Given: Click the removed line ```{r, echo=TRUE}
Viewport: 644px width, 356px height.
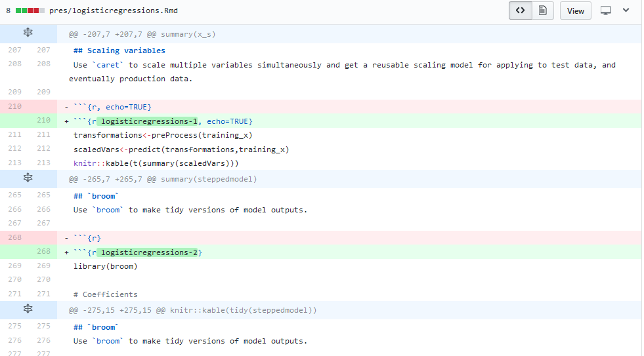Looking at the screenshot, I should [x=112, y=107].
